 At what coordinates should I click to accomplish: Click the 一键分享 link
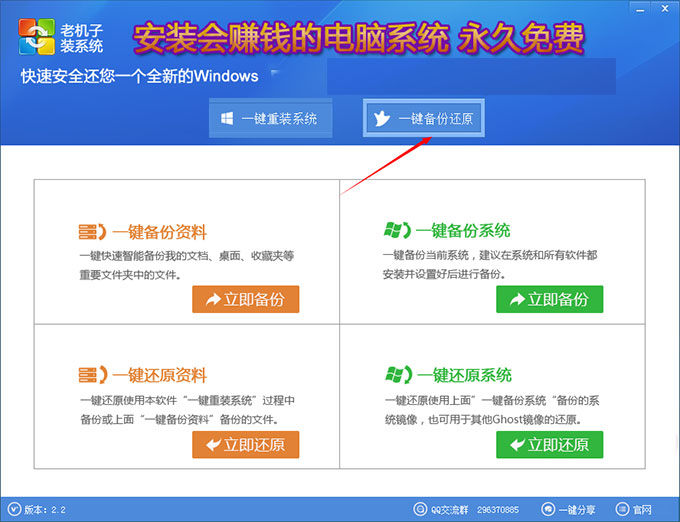576,509
